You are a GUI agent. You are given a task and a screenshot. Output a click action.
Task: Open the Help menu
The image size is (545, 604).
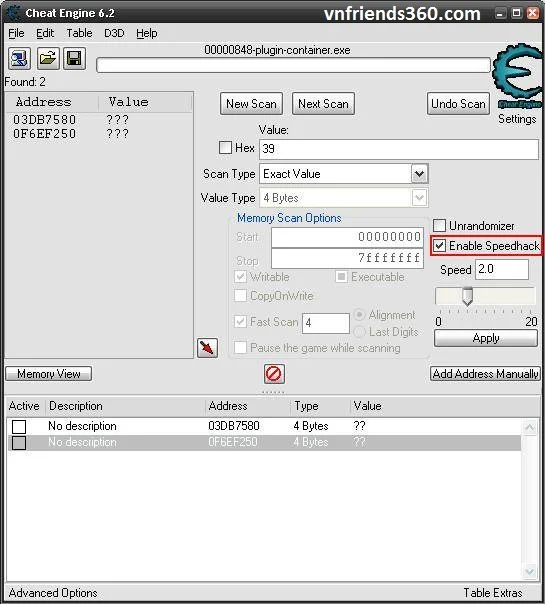[147, 33]
